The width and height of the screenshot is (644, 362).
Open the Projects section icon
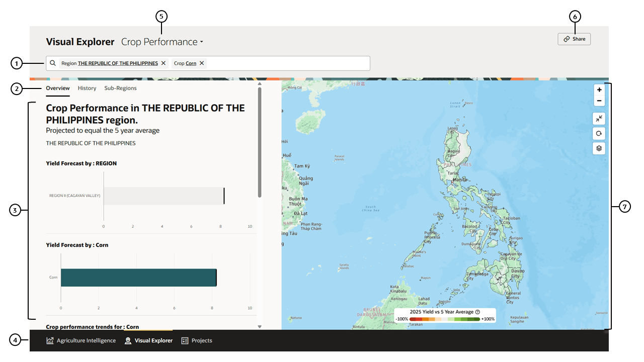pos(184,340)
